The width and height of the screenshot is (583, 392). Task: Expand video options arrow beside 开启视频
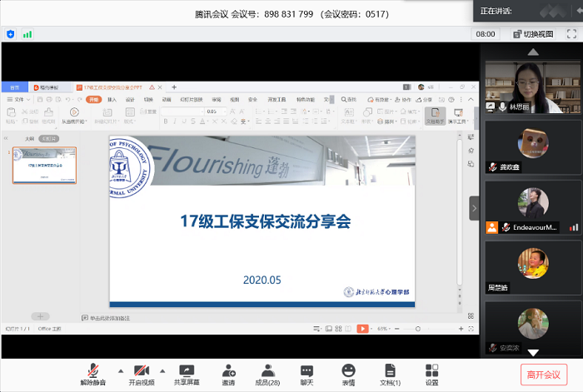click(x=162, y=370)
